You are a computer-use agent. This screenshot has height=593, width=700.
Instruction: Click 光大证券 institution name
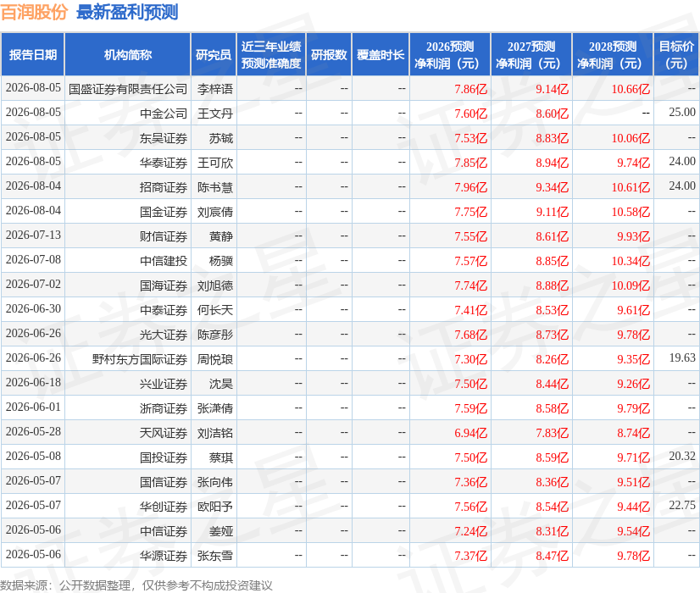[164, 335]
